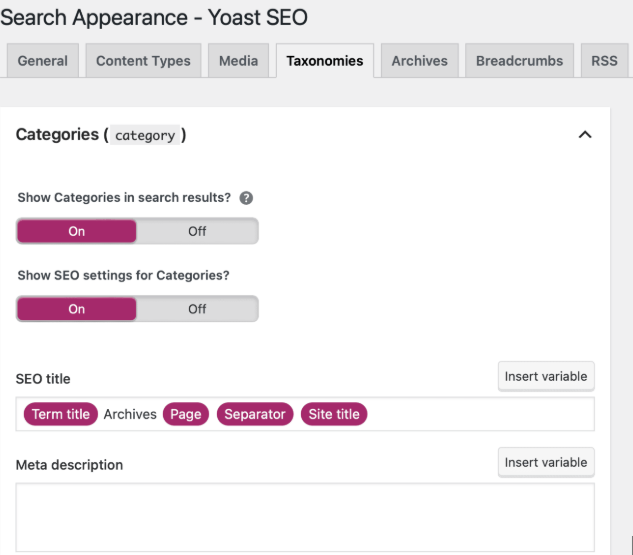Image resolution: width=633 pixels, height=555 pixels.
Task: Select the Separator variable tag
Action: (x=255, y=414)
